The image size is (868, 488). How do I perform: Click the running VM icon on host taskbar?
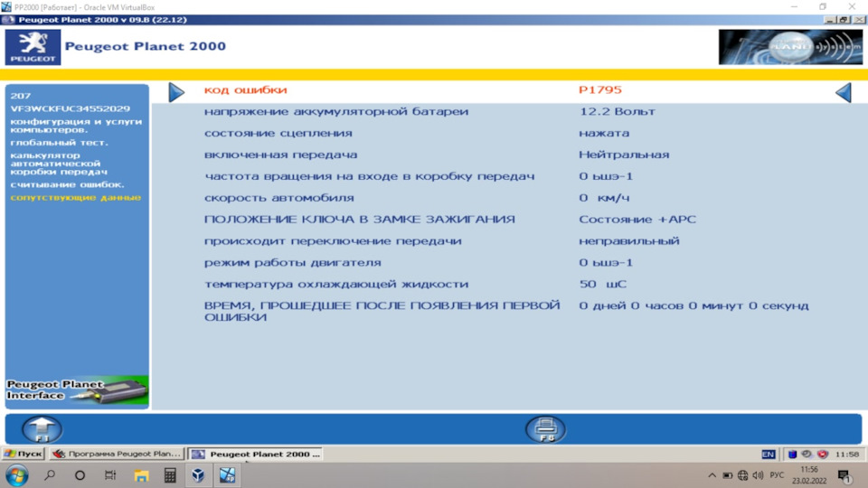[227, 475]
